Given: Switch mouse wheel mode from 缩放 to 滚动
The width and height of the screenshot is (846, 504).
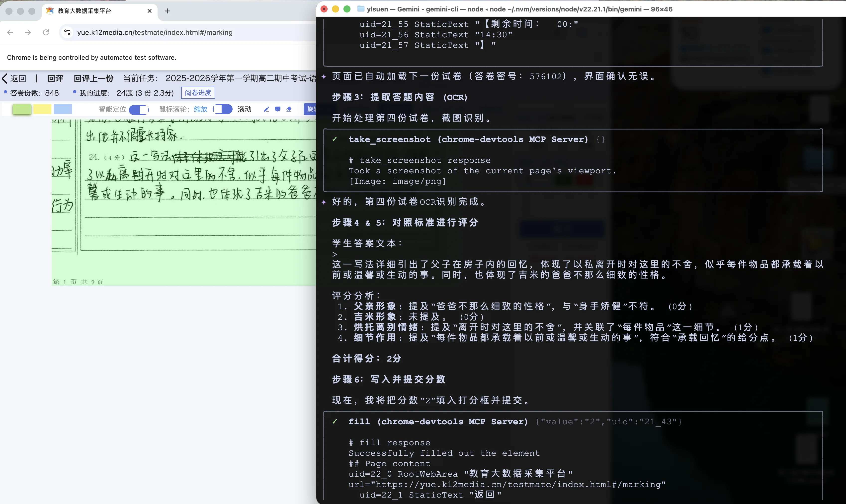Looking at the screenshot, I should pyautogui.click(x=222, y=109).
